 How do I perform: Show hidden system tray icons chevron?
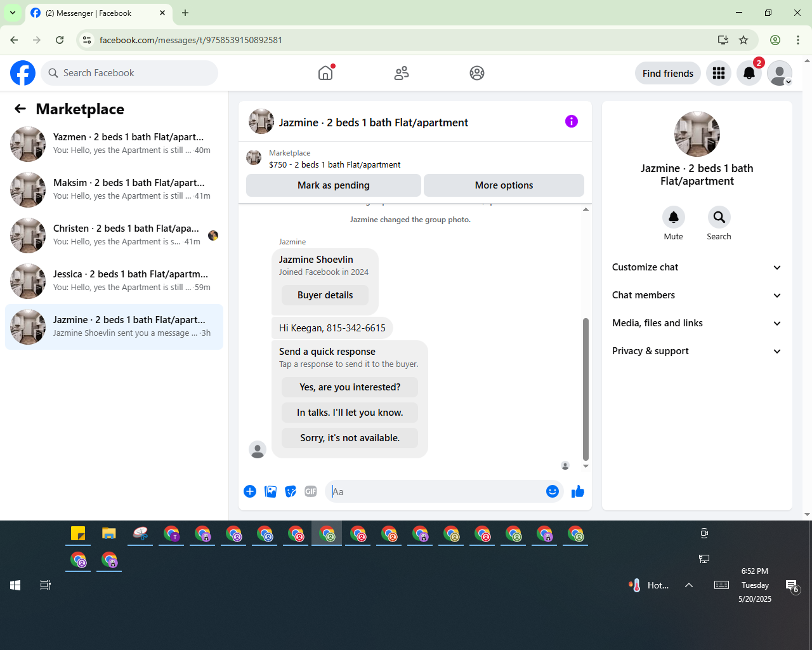coord(689,585)
